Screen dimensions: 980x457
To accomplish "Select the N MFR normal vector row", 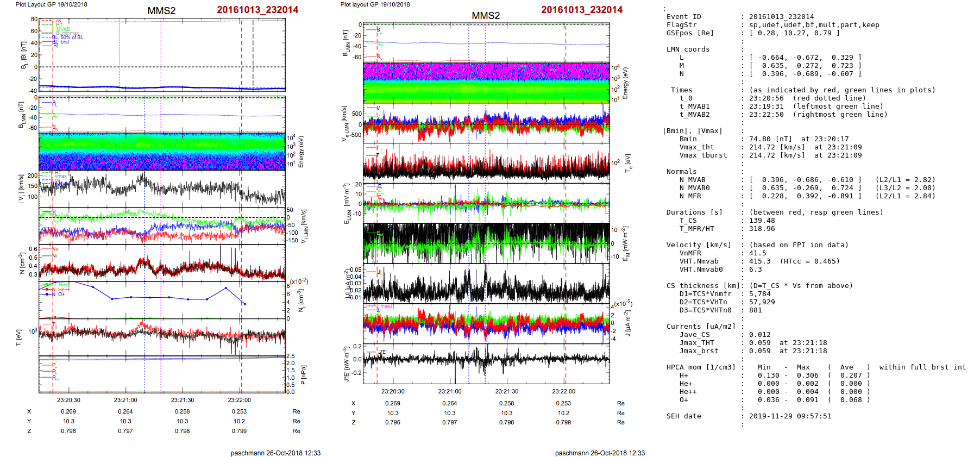I will (805, 196).
